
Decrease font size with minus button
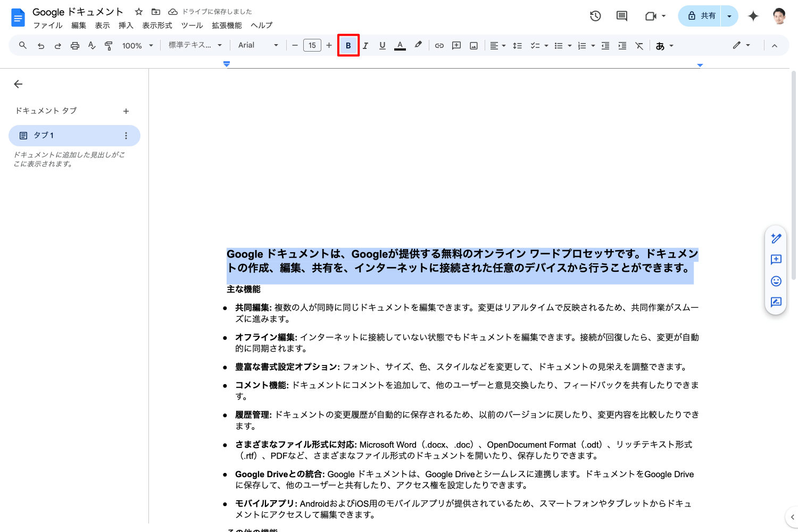point(295,46)
